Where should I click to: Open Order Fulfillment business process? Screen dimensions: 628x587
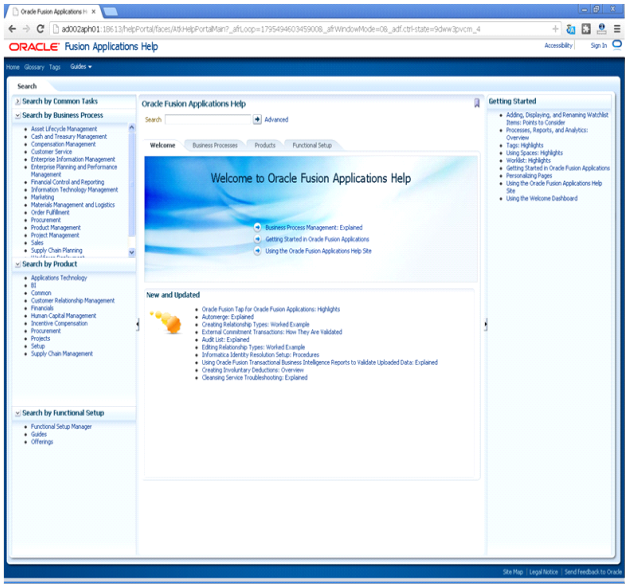(x=50, y=213)
